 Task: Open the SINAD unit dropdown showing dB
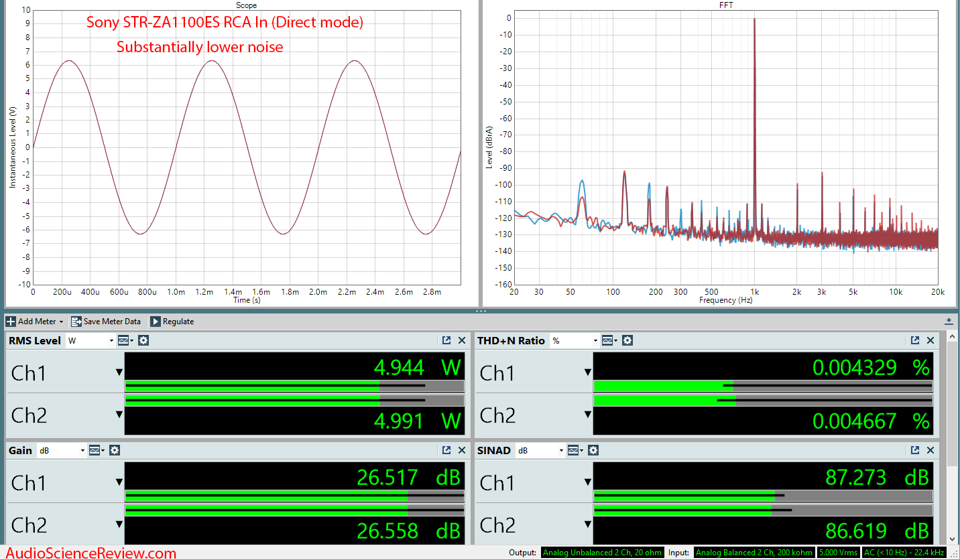540,450
